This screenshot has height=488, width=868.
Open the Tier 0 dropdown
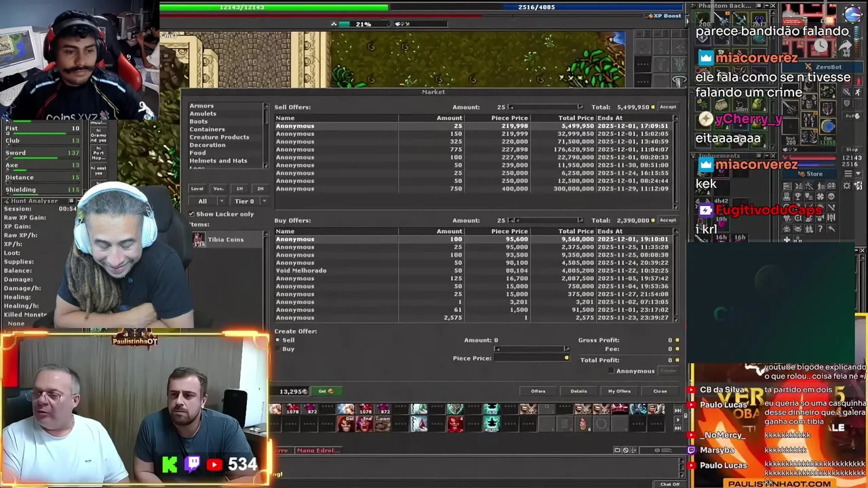pyautogui.click(x=249, y=201)
